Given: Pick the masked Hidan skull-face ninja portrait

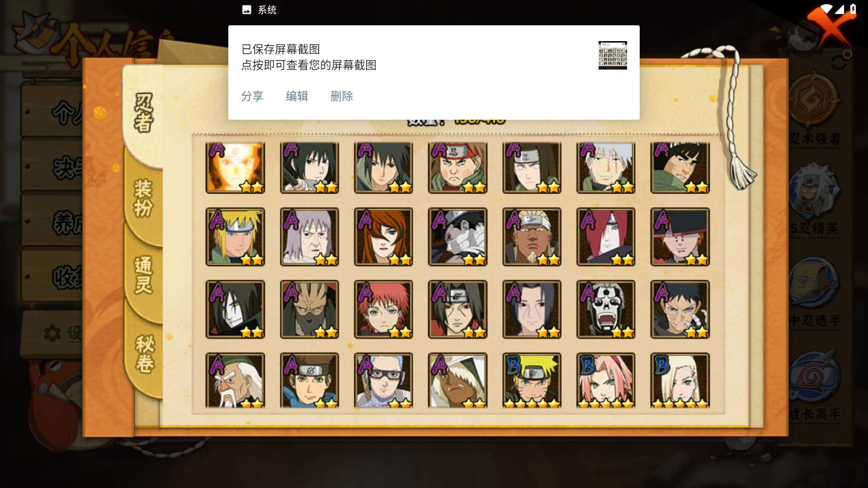Looking at the screenshot, I should click(x=606, y=310).
